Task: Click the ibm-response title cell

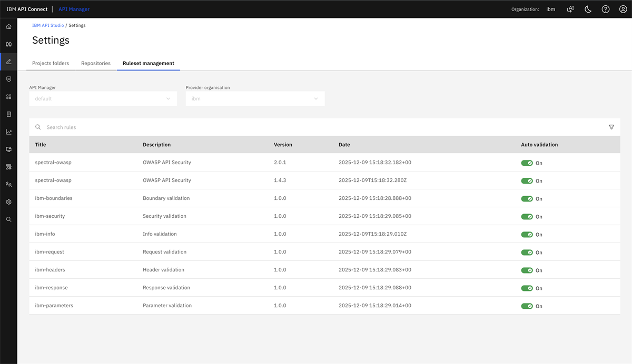Action: click(x=51, y=288)
